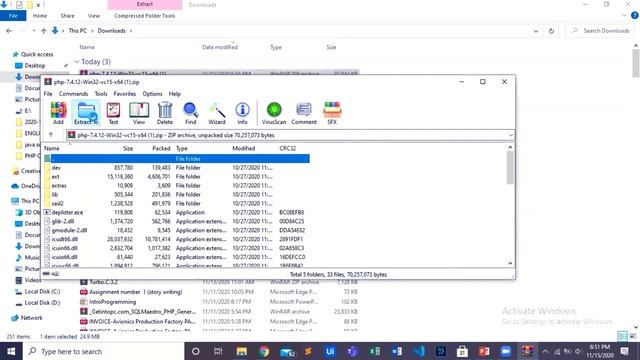Click taskbar search box
The width and height of the screenshot is (640, 360).
coord(103,351)
